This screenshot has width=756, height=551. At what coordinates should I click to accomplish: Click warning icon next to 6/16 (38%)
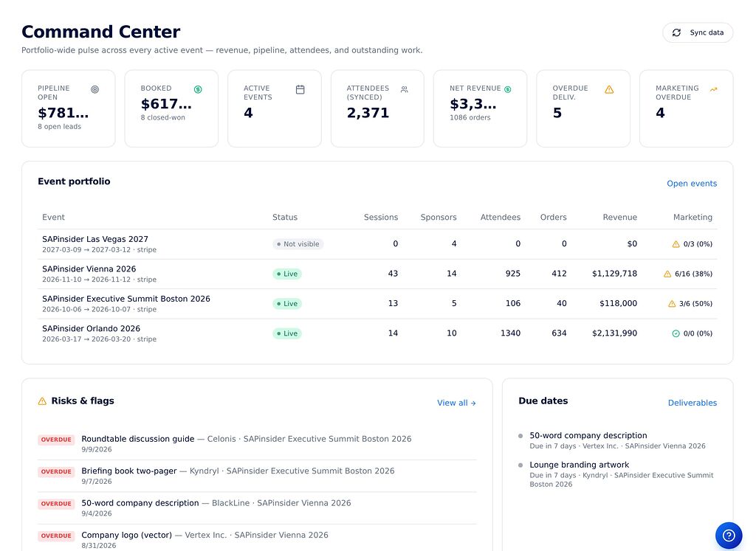click(667, 274)
